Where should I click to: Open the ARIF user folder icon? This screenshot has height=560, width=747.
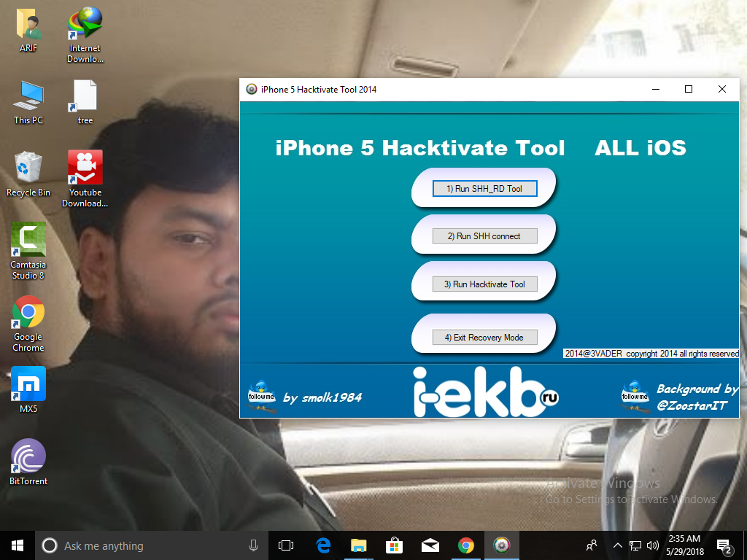pos(28,29)
